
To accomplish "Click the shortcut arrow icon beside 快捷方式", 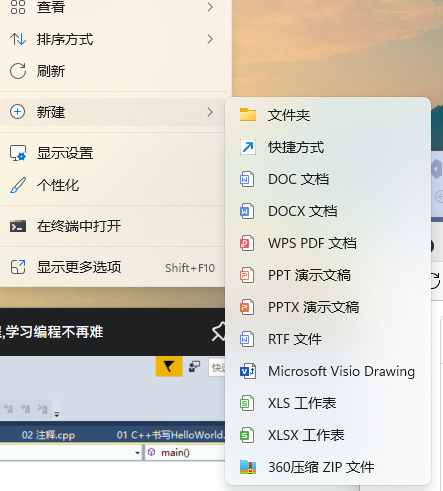I will click(x=248, y=147).
